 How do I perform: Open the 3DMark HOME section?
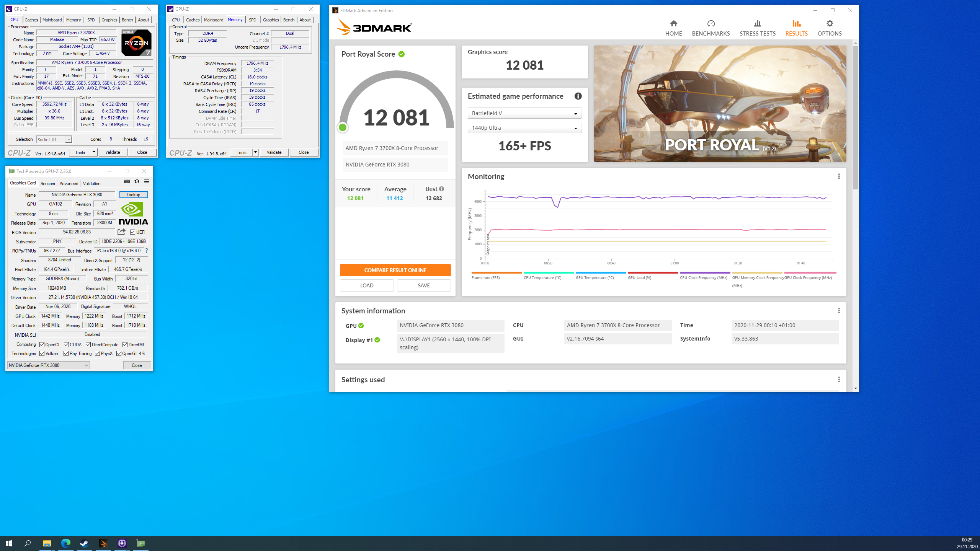tap(673, 28)
